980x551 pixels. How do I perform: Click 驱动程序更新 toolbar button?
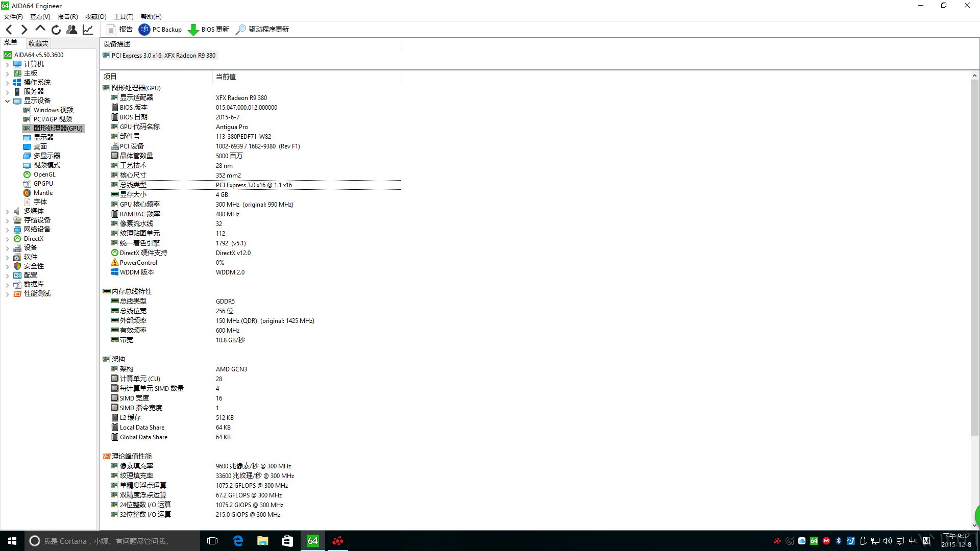point(262,30)
